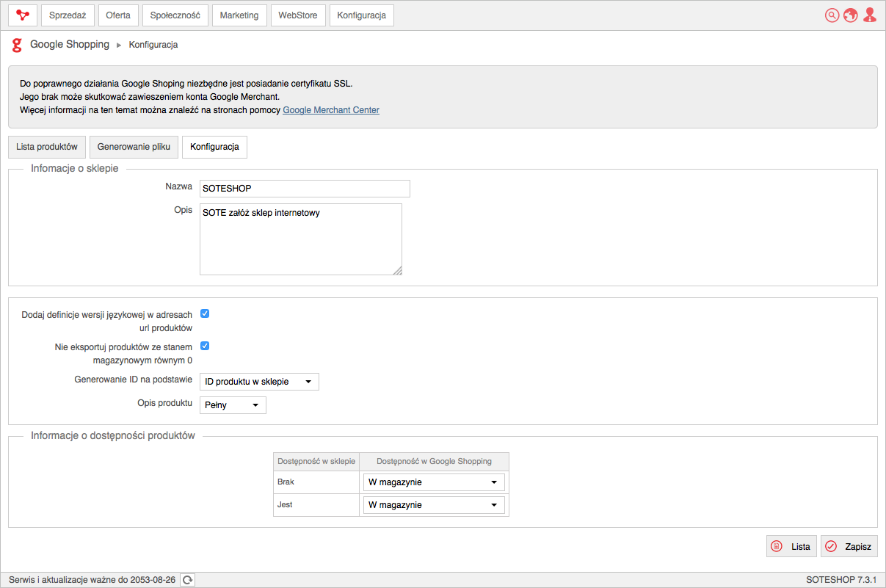Click the SOTESHOP 7.3.1 version text
Image resolution: width=886 pixels, height=588 pixels.
tap(841, 580)
